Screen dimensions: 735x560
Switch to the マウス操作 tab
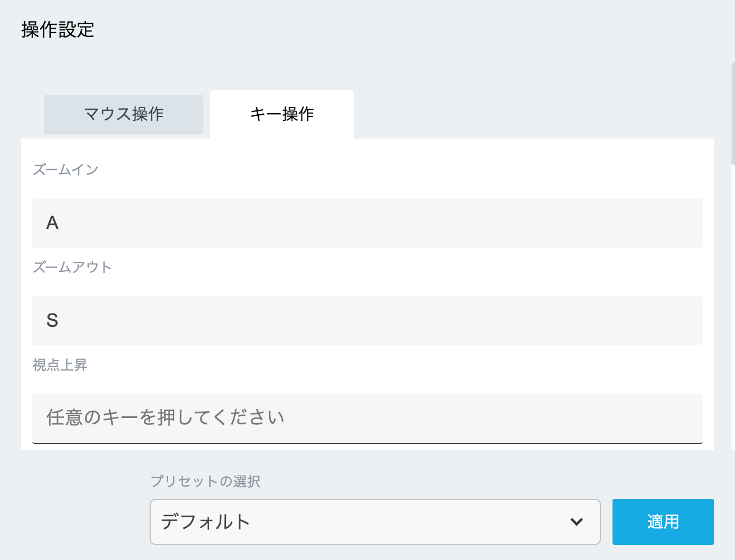coord(123,114)
